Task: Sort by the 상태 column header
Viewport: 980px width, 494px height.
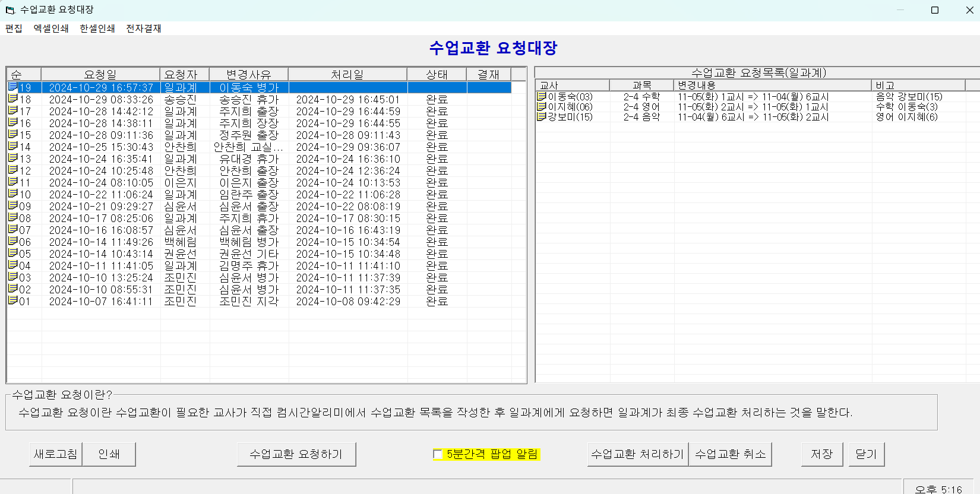Action: [437, 74]
